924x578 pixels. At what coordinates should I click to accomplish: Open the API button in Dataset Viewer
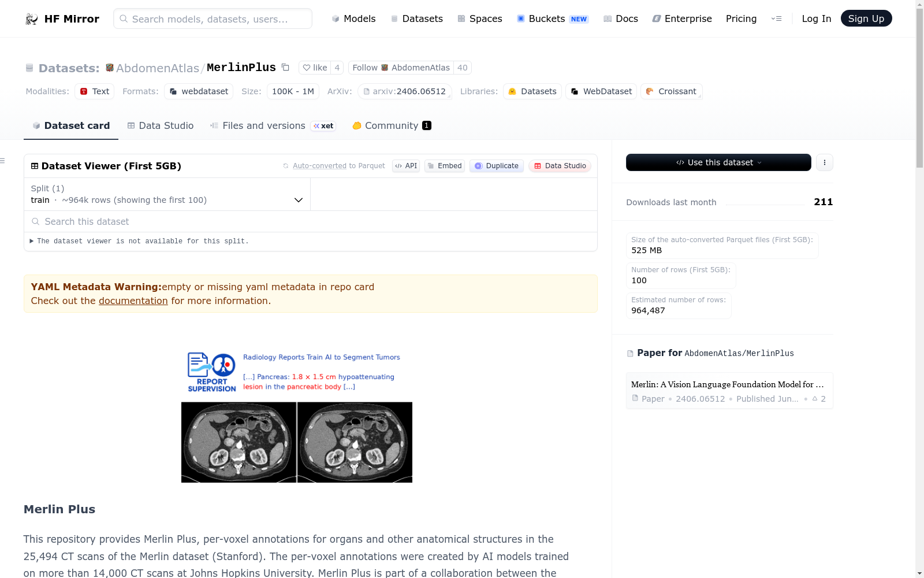(406, 166)
